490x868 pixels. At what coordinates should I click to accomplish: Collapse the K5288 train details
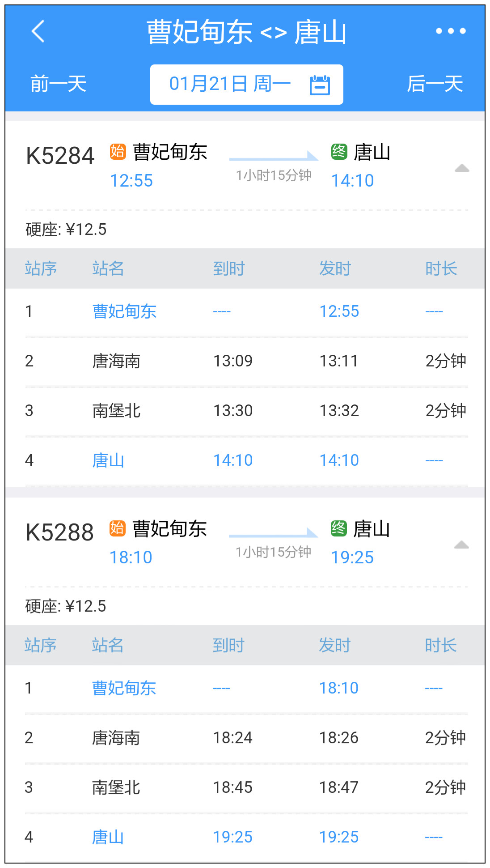[x=461, y=545]
